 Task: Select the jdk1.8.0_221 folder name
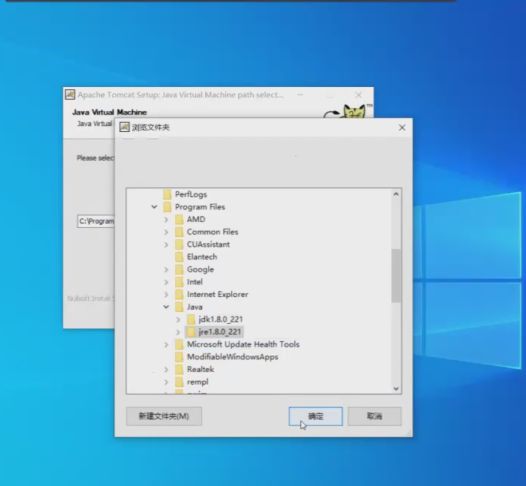point(220,319)
